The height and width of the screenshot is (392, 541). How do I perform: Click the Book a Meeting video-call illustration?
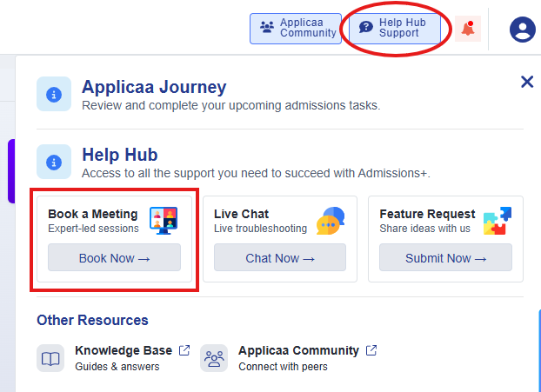[x=164, y=221]
